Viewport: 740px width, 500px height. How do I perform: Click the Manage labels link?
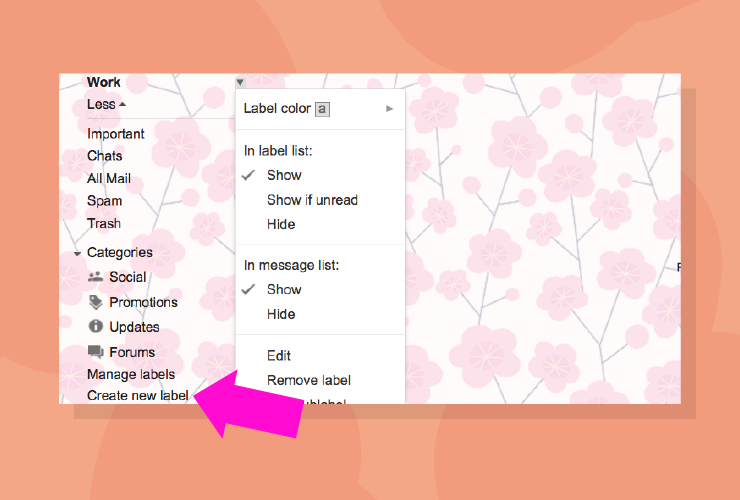pyautogui.click(x=131, y=374)
